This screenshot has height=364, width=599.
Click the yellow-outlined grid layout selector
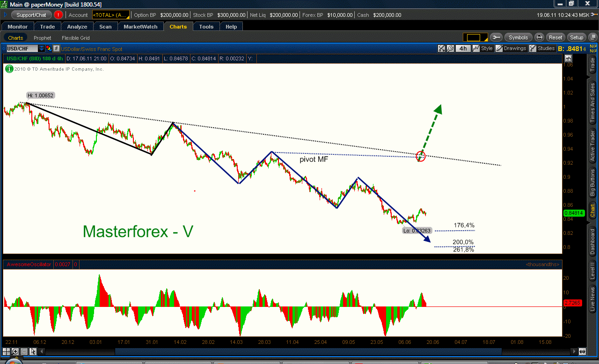click(x=475, y=37)
